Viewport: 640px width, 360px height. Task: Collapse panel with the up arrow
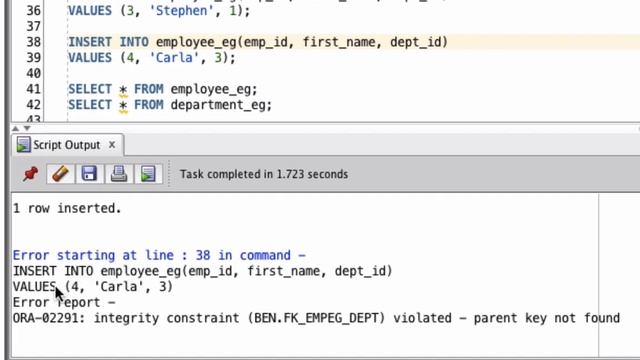[x=16, y=128]
